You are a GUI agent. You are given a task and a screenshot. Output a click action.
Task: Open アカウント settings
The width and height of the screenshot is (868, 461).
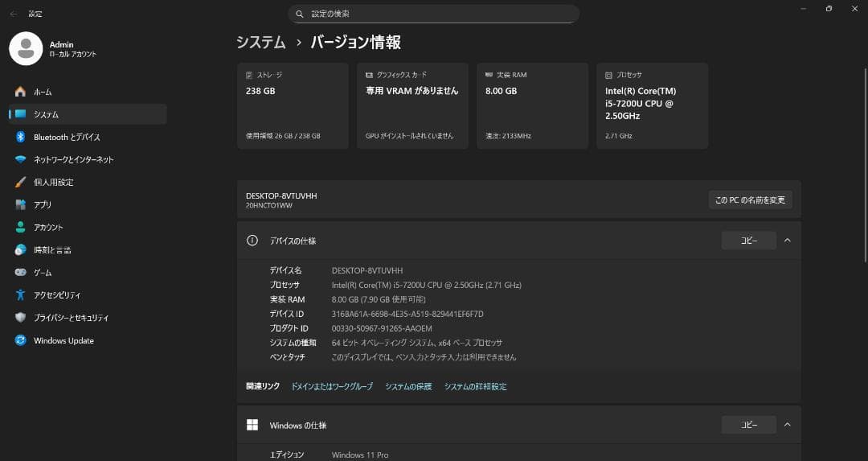[88, 227]
